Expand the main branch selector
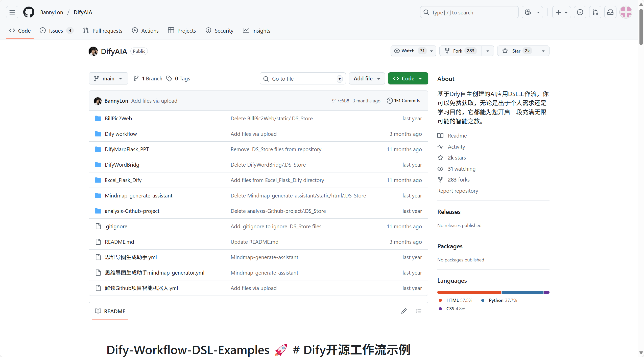The height and width of the screenshot is (357, 644). coord(108,78)
